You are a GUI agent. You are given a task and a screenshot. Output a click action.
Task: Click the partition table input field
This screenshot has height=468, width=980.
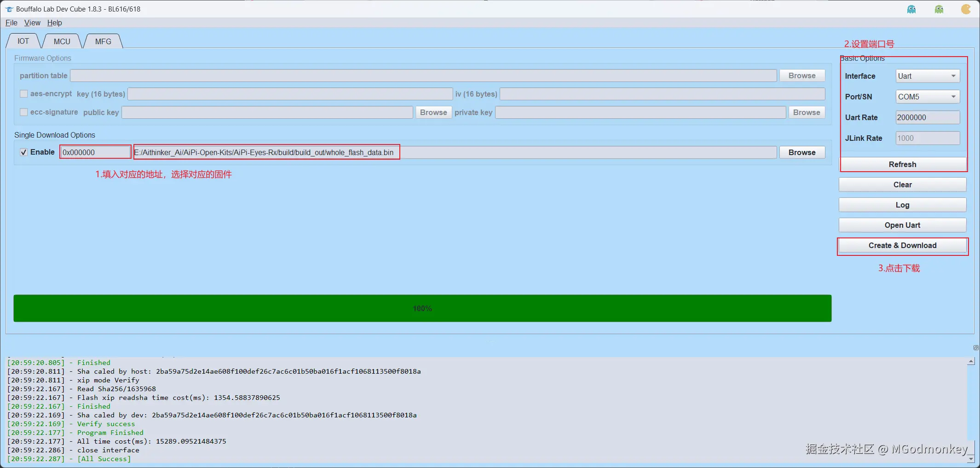coord(423,75)
